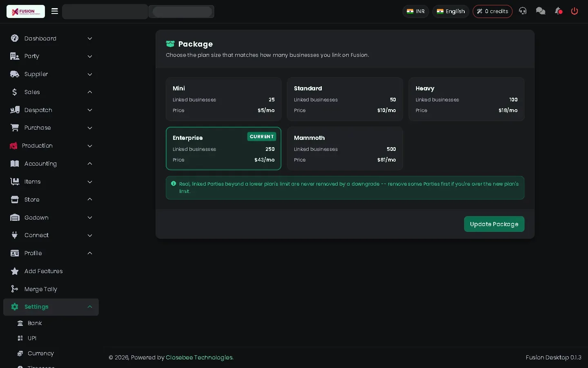Expand the Godown menu chevron

click(x=90, y=218)
